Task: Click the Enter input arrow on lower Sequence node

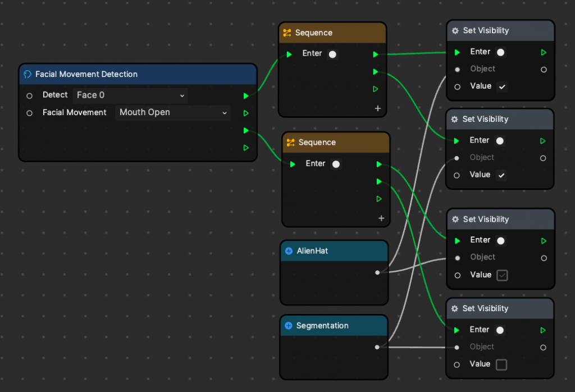Action: coord(292,165)
